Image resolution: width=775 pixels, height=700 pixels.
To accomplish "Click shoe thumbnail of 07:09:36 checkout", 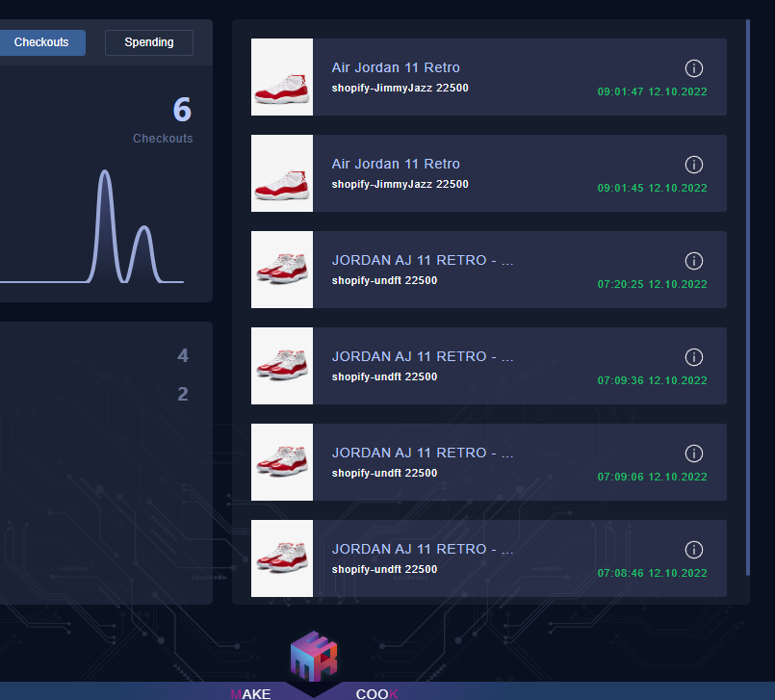I will coord(282,366).
